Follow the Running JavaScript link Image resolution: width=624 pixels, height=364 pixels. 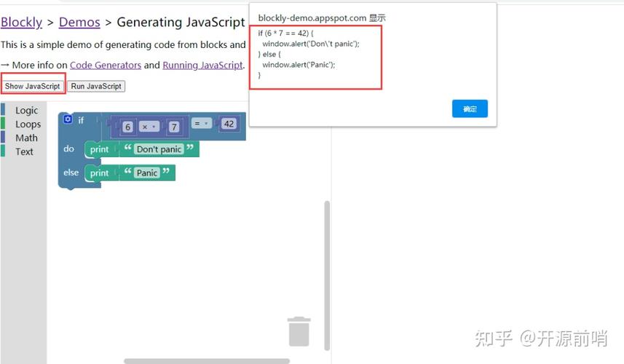coord(202,65)
